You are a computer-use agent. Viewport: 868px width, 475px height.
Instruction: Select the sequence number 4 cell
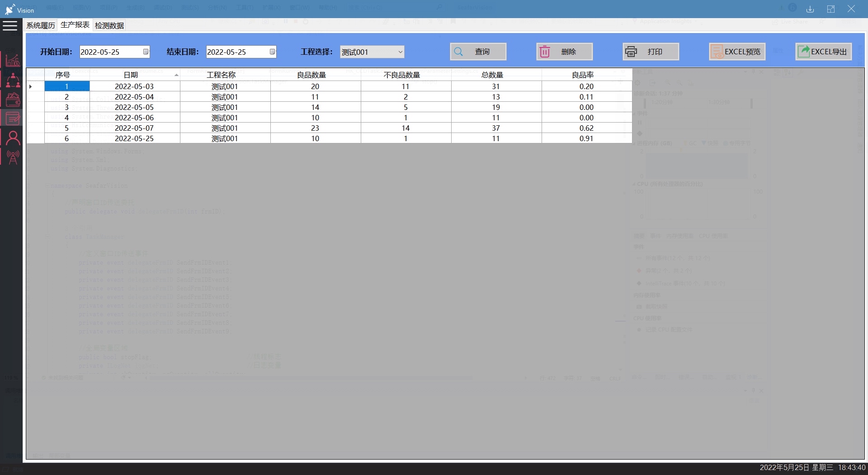pos(67,118)
